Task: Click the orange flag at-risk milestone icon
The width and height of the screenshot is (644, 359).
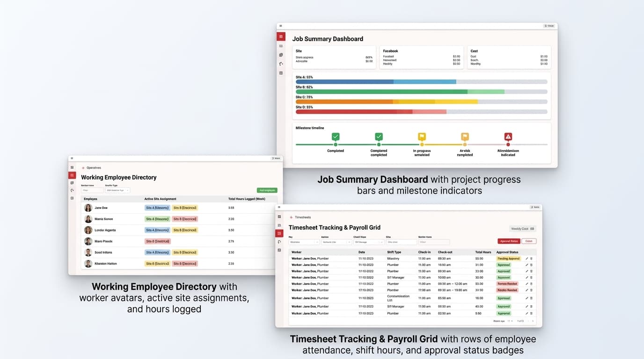Action: point(465,137)
